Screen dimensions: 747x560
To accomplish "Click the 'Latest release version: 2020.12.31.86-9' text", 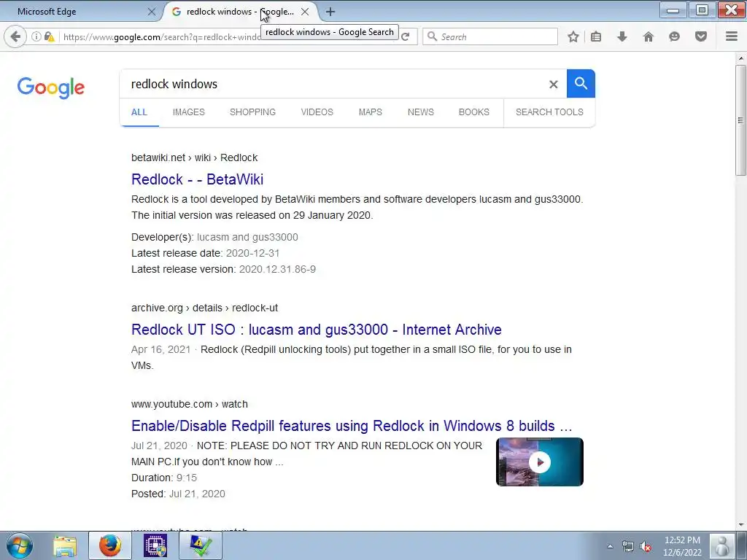I will click(x=223, y=270).
